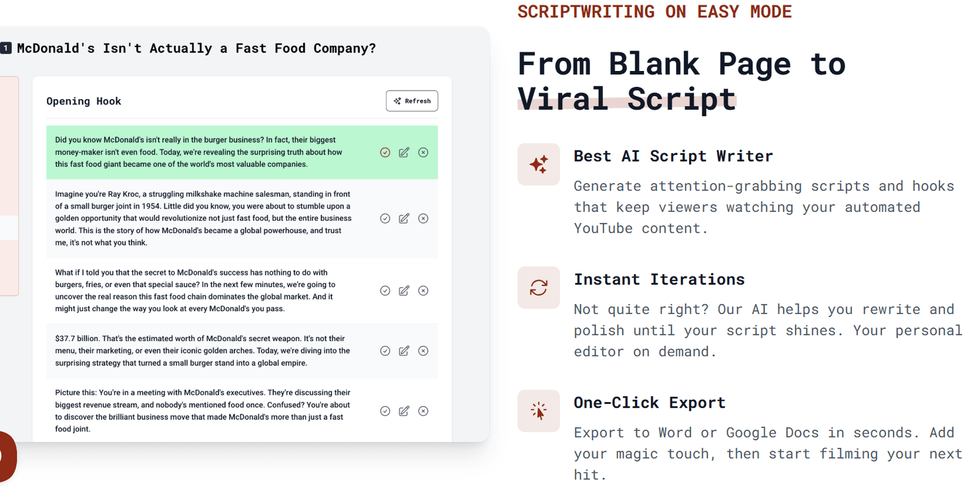Open editor for the '$37.7 billion' hook

click(404, 351)
